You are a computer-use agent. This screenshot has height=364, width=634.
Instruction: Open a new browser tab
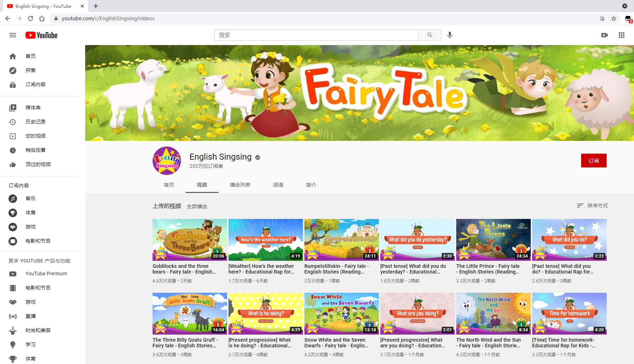[96, 6]
